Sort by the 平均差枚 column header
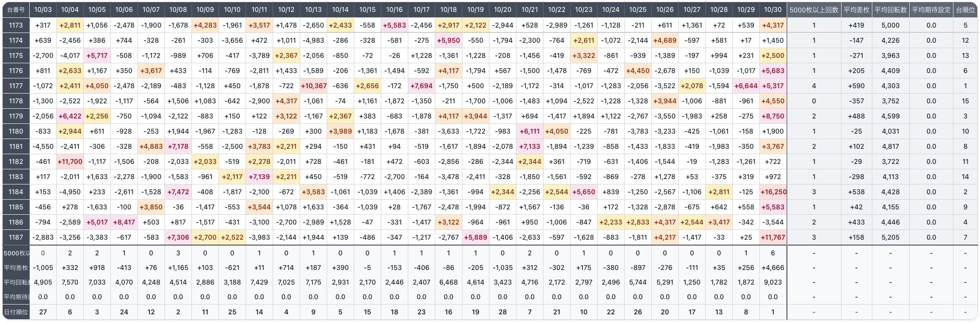Screen dimensions: 980x323 [x=856, y=10]
